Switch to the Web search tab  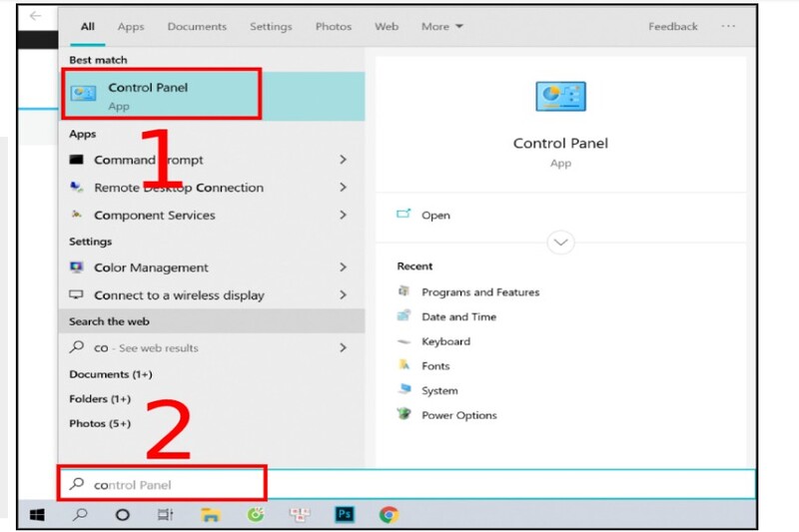point(387,27)
